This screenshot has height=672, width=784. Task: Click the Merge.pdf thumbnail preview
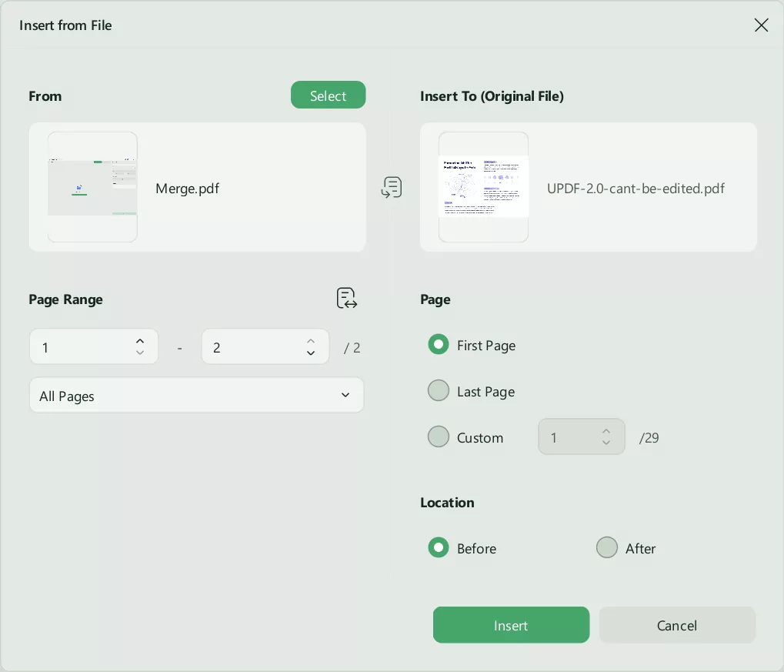92,187
